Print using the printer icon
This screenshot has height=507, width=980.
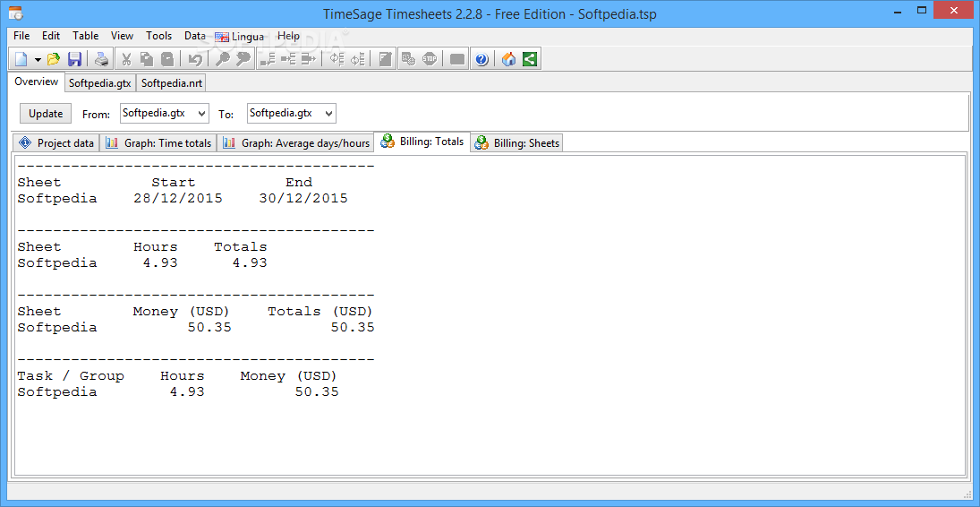pos(101,59)
